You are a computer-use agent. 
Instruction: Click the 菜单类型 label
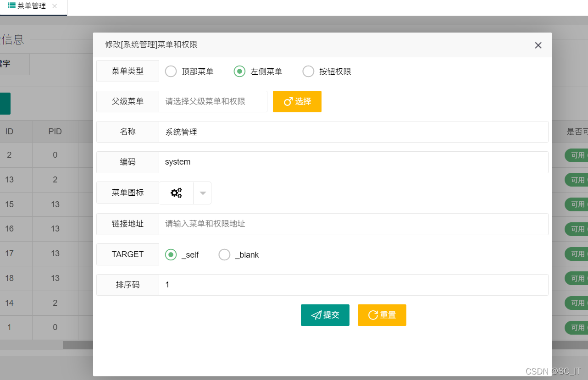[128, 71]
